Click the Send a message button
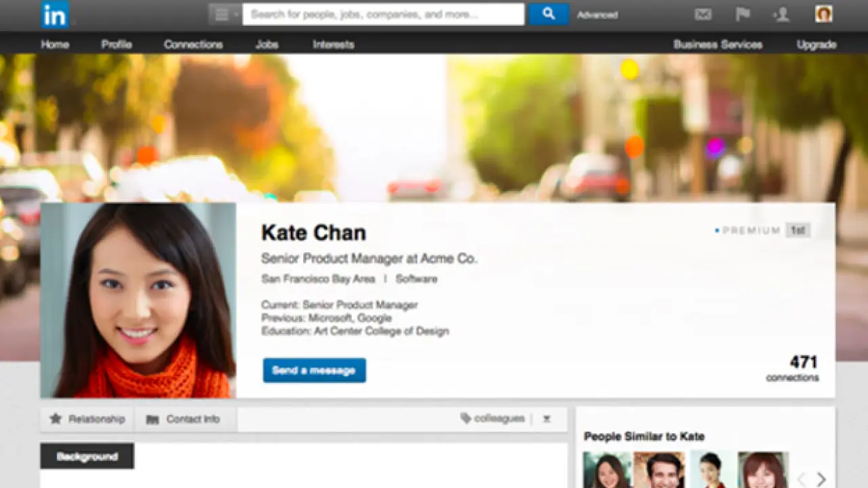Image resolution: width=868 pixels, height=488 pixels. 314,370
